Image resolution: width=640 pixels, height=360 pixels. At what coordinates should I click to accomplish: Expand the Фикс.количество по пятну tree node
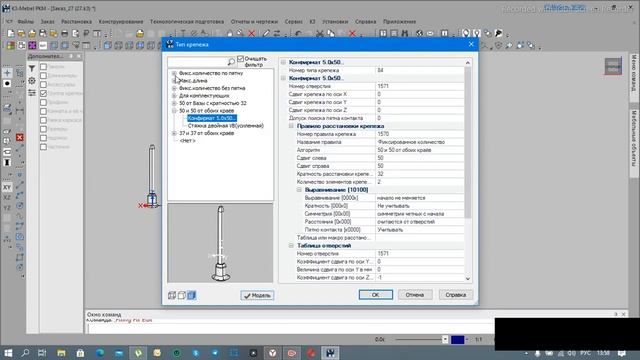click(174, 73)
